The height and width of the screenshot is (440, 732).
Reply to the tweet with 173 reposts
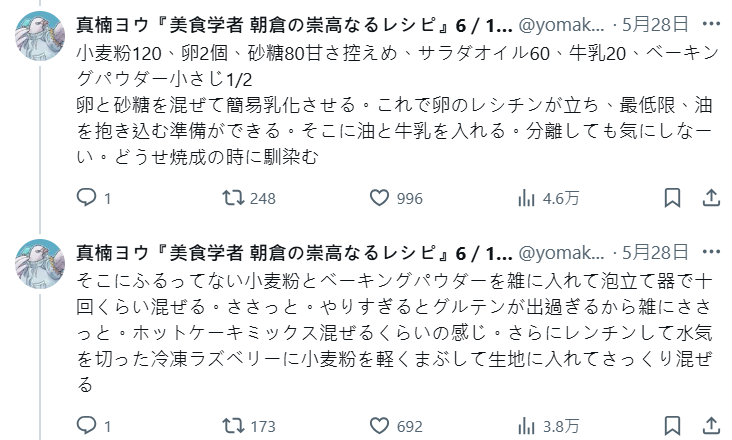coord(87,426)
